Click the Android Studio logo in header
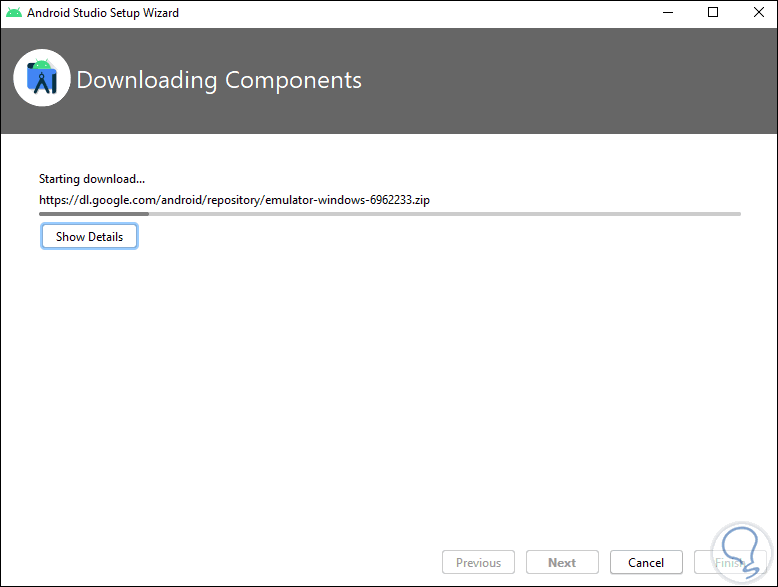 click(x=42, y=79)
